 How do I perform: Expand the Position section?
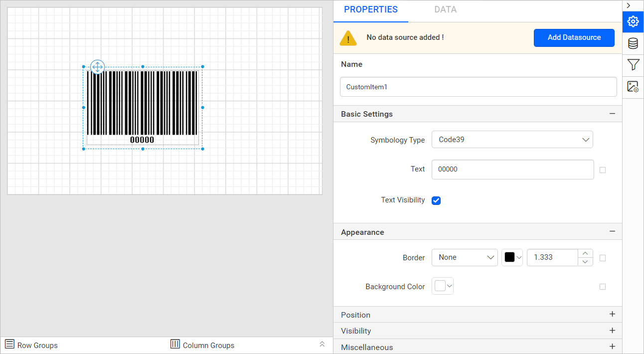(612, 314)
